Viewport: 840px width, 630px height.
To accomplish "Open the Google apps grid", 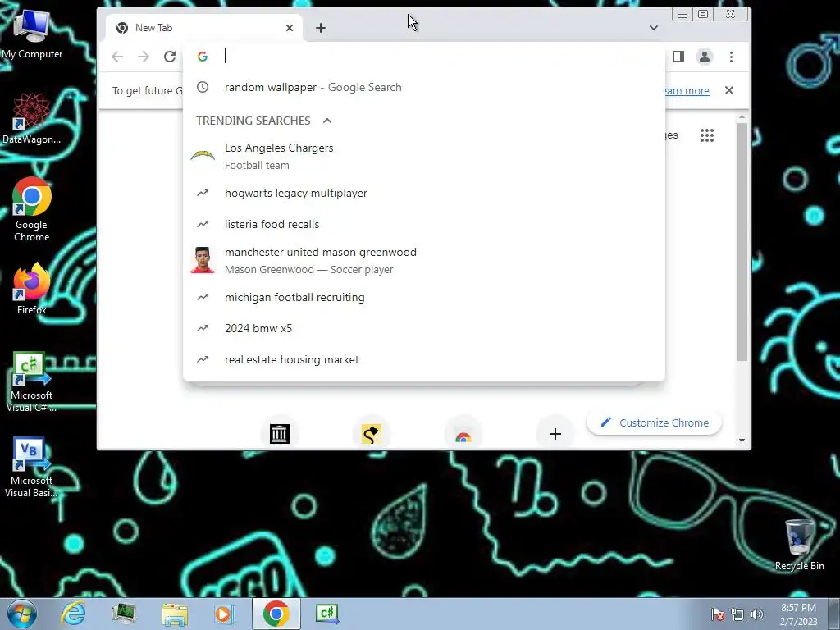I will point(707,135).
